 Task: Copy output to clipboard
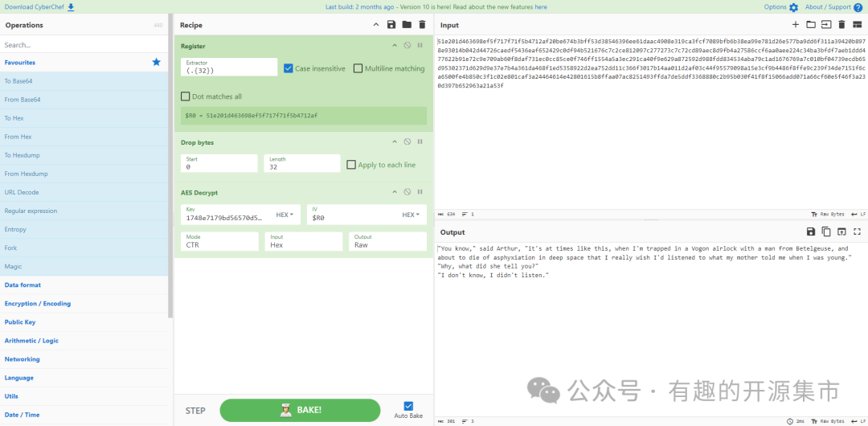pyautogui.click(x=826, y=231)
